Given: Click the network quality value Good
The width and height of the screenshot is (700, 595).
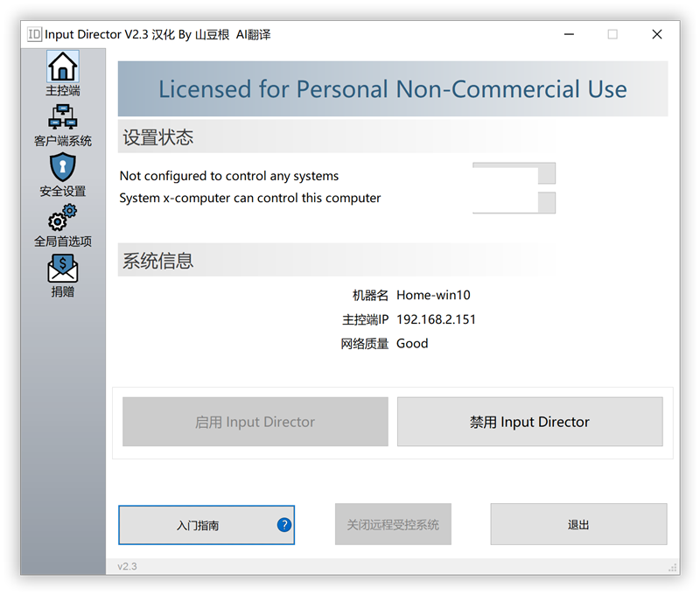Looking at the screenshot, I should tap(412, 343).
